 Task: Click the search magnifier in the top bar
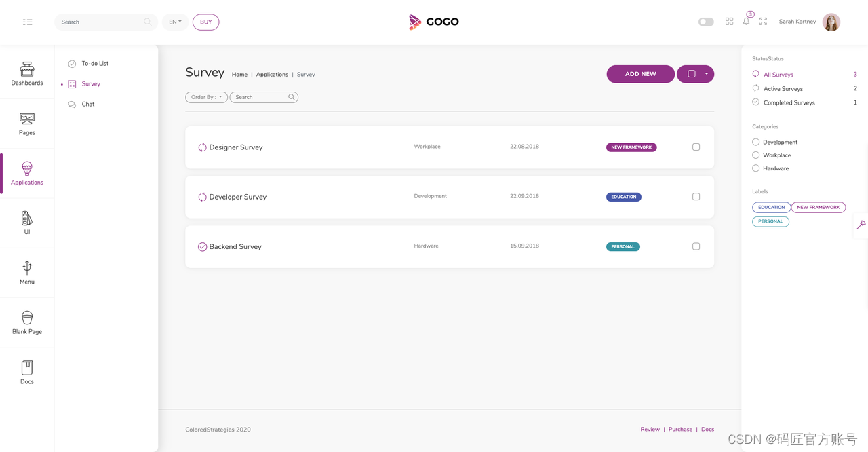147,22
